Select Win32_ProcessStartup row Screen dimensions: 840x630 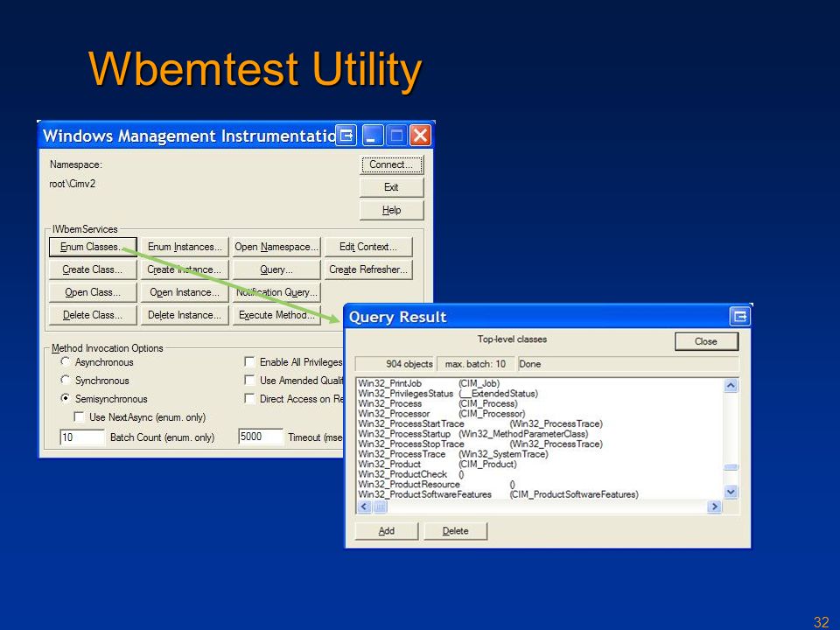pos(540,434)
